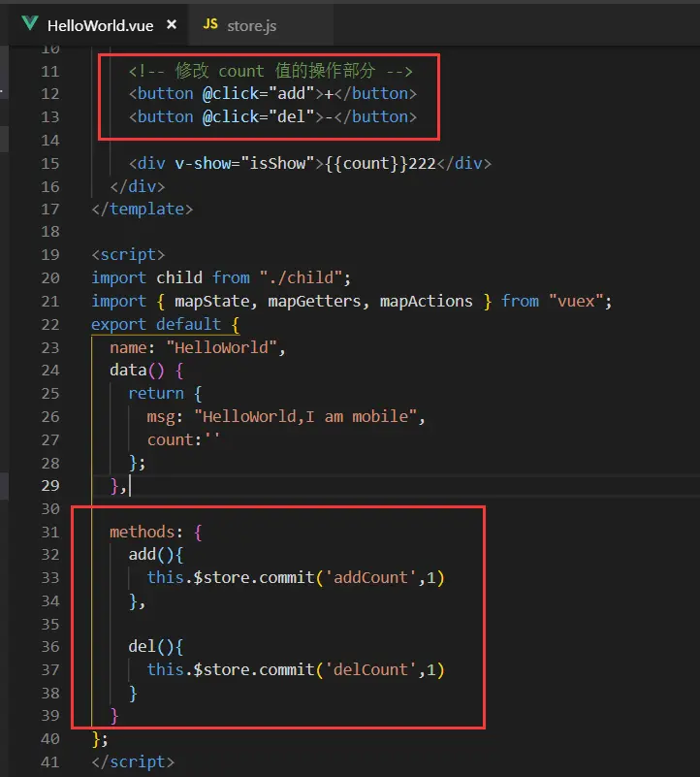Click the add(){ method definition
700x777 pixels.
pos(155,555)
